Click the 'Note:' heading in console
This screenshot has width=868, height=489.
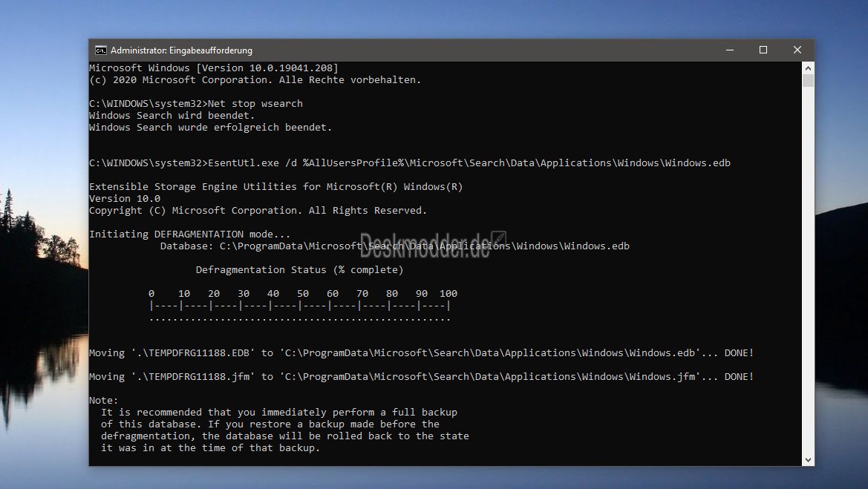103,401
